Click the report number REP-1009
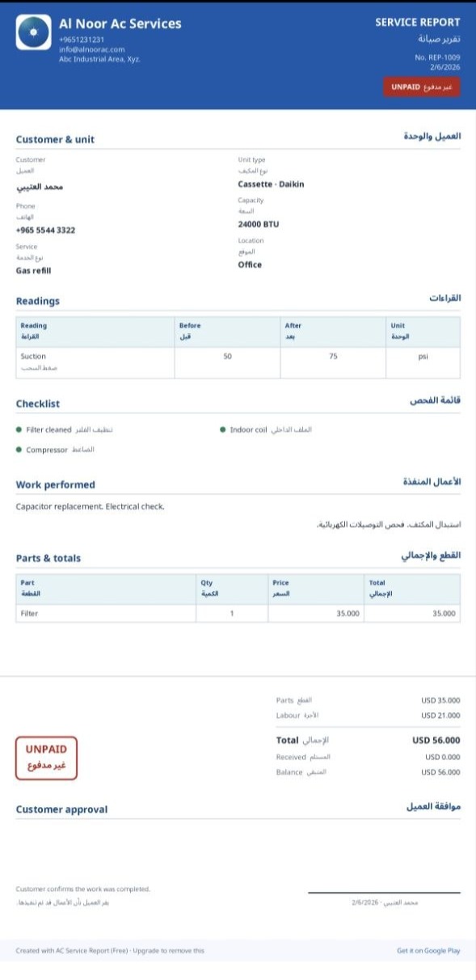Image resolution: width=476 pixels, height=980 pixels. (x=437, y=57)
